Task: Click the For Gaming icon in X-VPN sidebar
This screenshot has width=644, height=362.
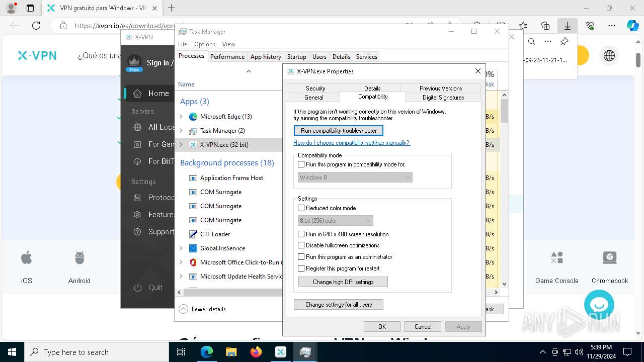Action: 137,144
